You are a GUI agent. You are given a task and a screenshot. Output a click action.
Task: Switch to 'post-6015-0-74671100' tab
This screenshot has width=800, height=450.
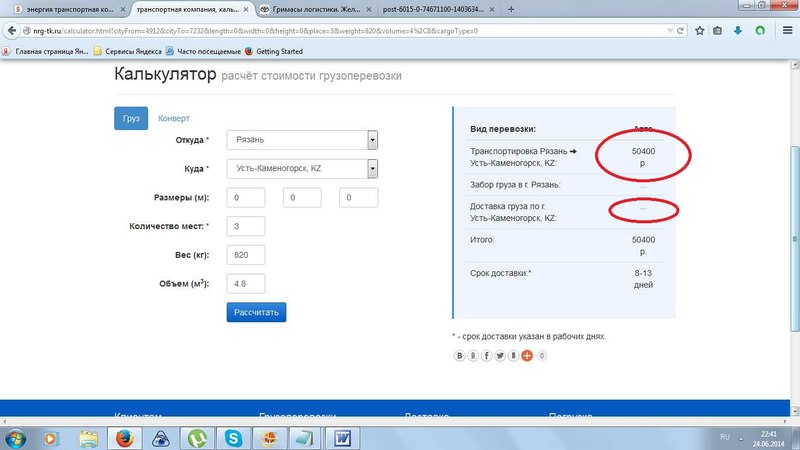point(433,9)
